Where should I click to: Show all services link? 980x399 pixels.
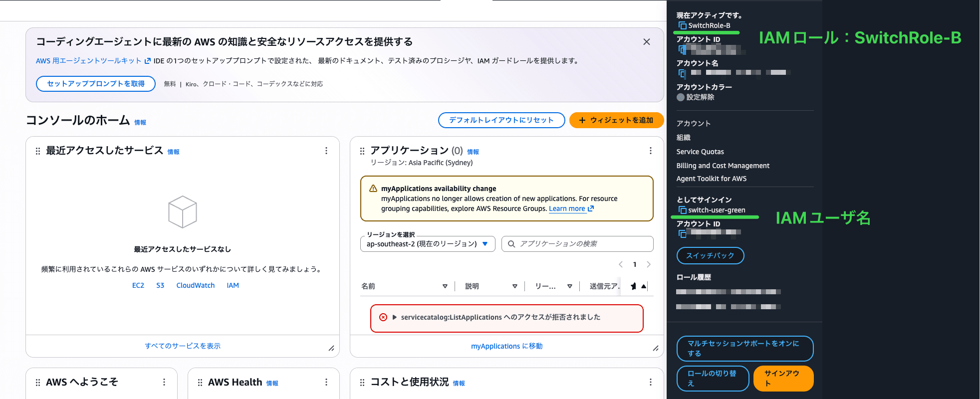(x=183, y=346)
